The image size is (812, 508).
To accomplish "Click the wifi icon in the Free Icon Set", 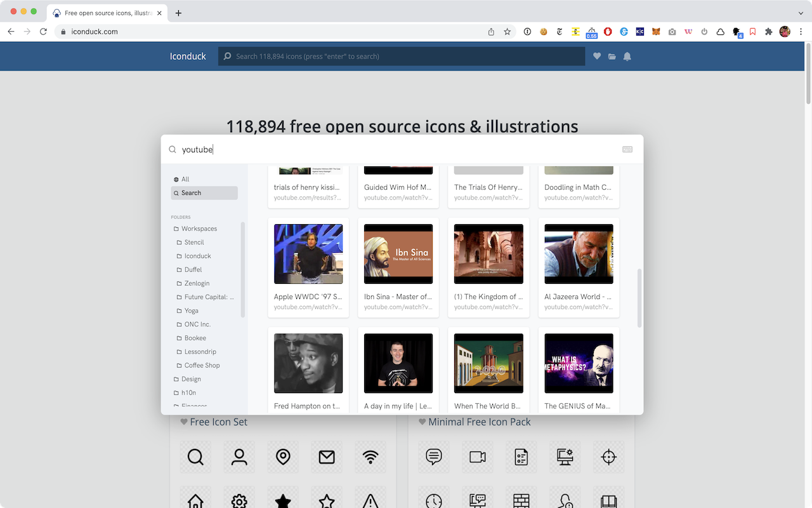I will coord(370,457).
